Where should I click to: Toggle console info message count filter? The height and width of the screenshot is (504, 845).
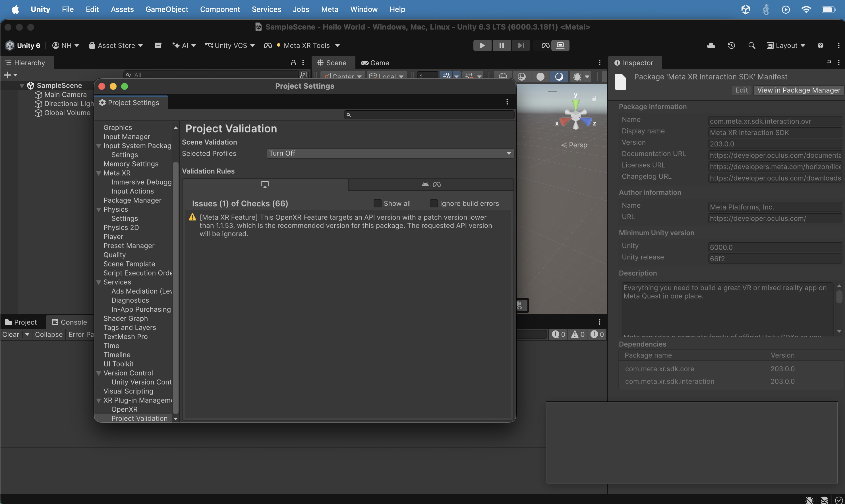click(558, 334)
